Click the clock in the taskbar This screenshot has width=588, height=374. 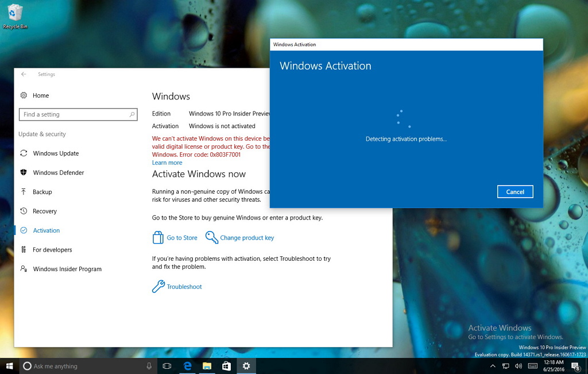[x=554, y=365]
